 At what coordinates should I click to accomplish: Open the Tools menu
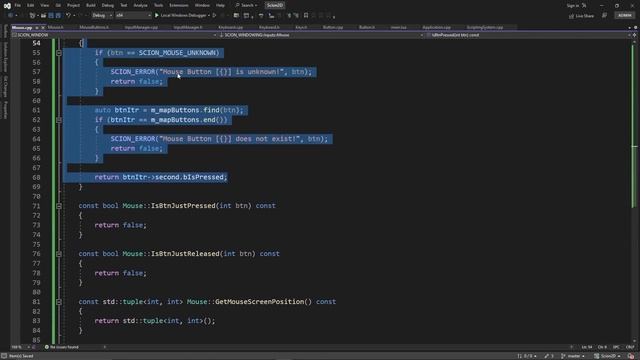pos(158,5)
